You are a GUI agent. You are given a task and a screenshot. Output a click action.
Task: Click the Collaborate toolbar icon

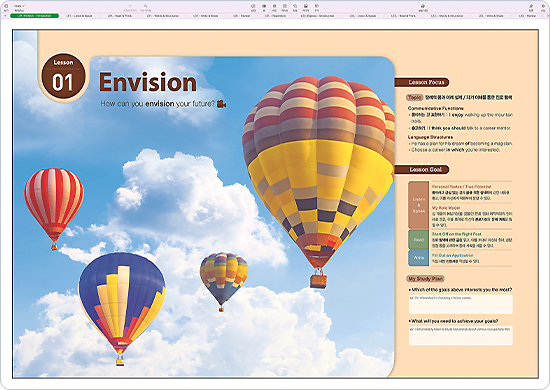(x=423, y=6)
